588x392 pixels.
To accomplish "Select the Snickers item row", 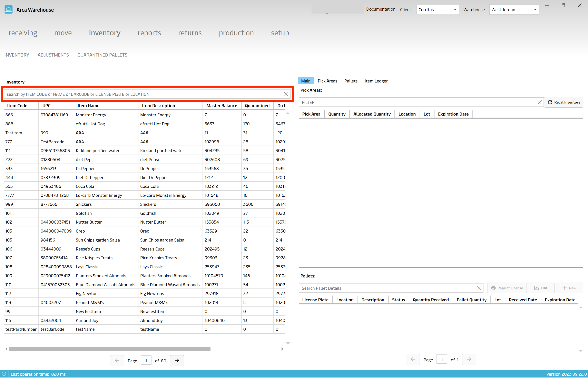I will coord(145,204).
